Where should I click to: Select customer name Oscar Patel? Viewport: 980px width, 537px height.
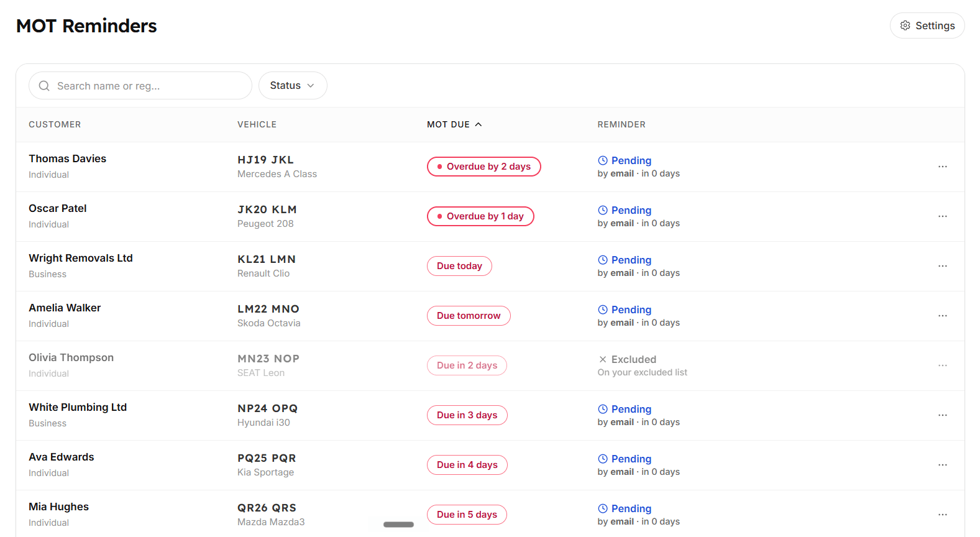click(58, 208)
